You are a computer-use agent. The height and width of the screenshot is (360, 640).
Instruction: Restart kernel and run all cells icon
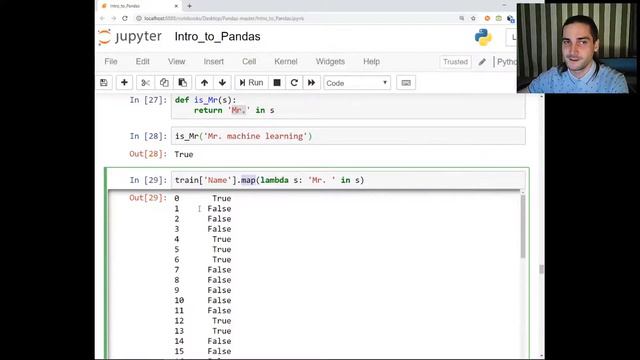(311, 83)
